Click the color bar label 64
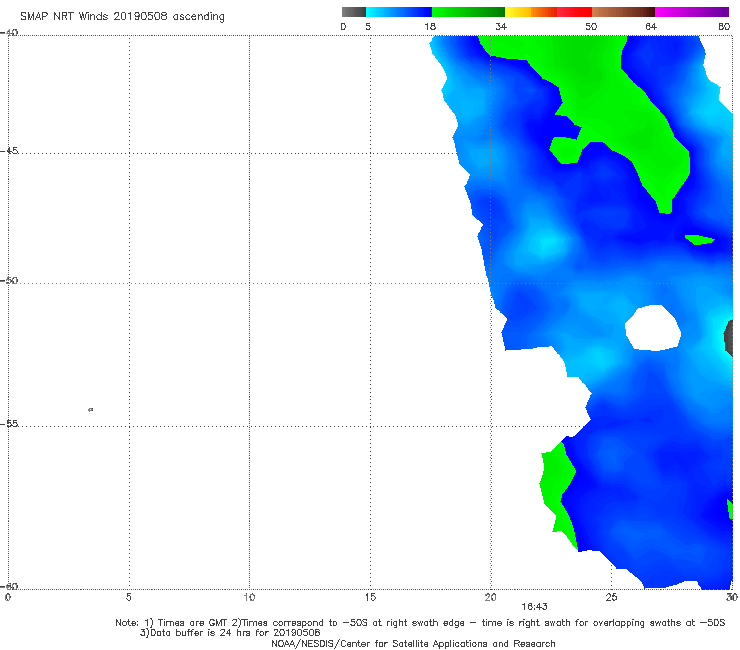This screenshot has width=740, height=650. coord(651,26)
